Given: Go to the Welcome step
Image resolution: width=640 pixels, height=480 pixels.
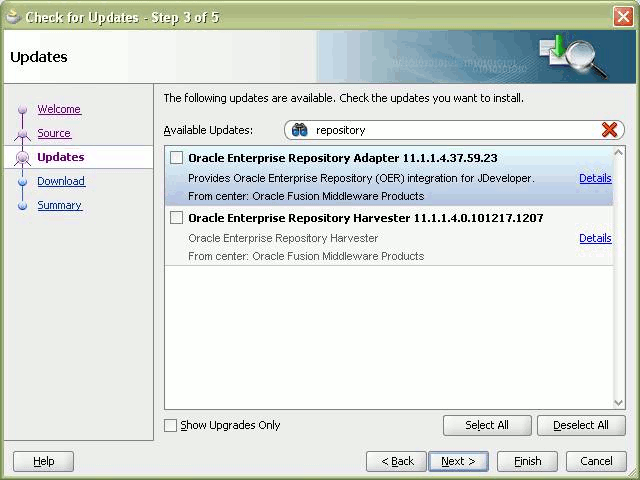Looking at the screenshot, I should point(59,109).
